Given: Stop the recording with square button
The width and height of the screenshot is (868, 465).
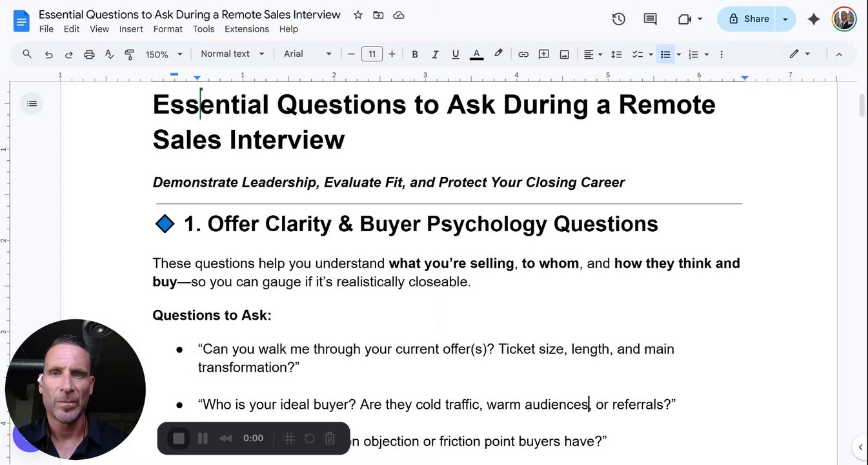Looking at the screenshot, I should click(x=179, y=439).
